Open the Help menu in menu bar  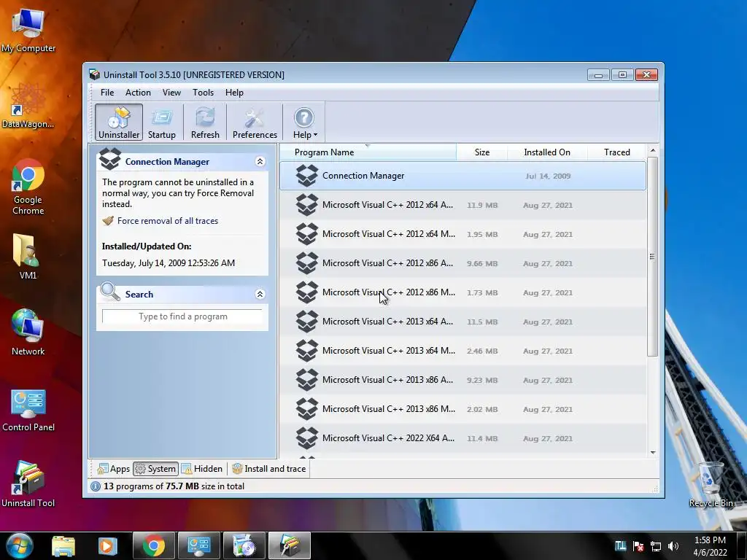234,93
